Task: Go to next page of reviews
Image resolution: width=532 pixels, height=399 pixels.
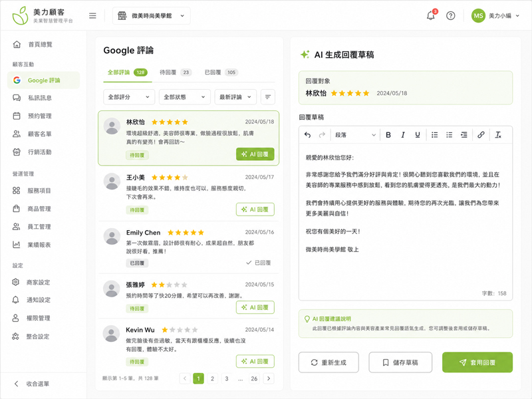Action: (x=269, y=378)
